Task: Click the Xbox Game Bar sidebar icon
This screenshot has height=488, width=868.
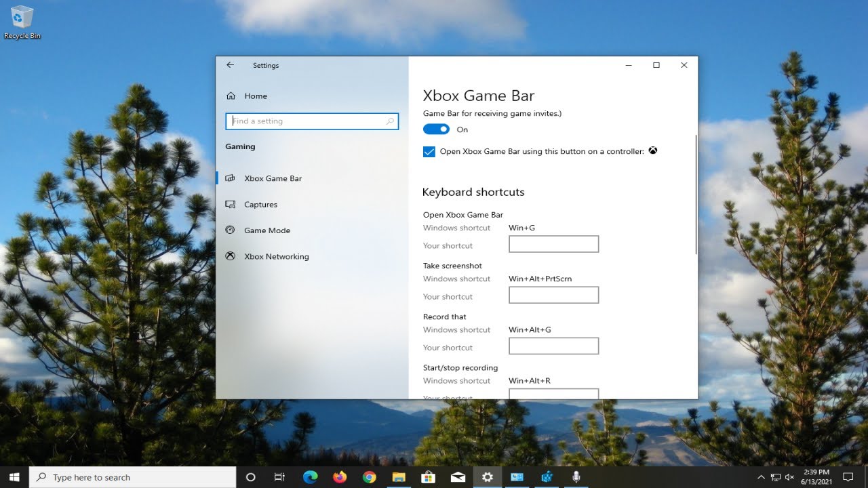Action: click(231, 178)
